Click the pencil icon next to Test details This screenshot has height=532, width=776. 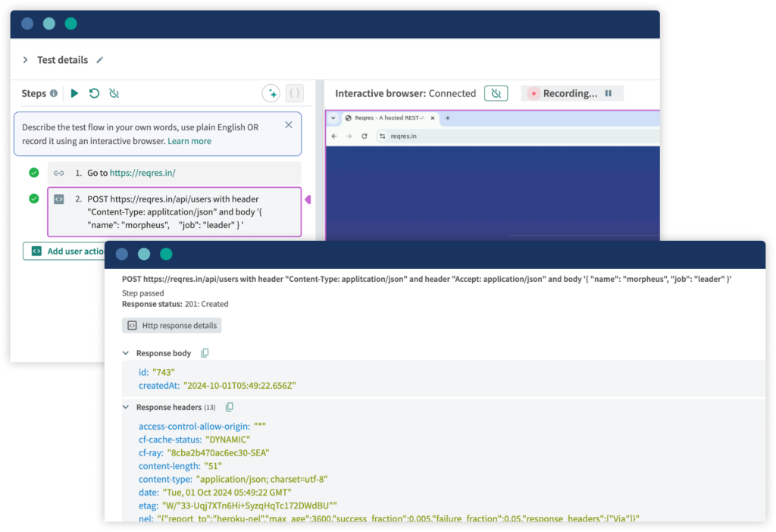[102, 60]
